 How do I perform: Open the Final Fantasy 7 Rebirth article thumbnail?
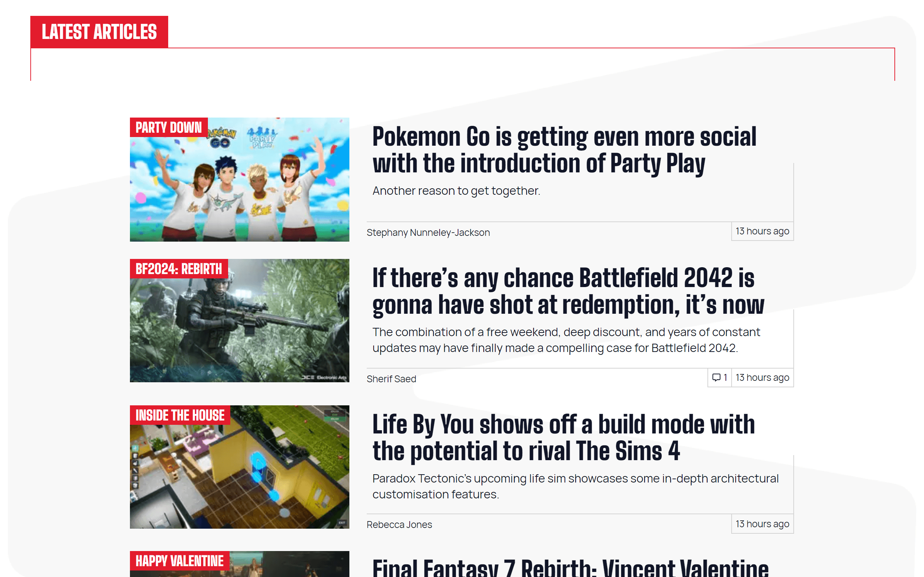pyautogui.click(x=239, y=565)
